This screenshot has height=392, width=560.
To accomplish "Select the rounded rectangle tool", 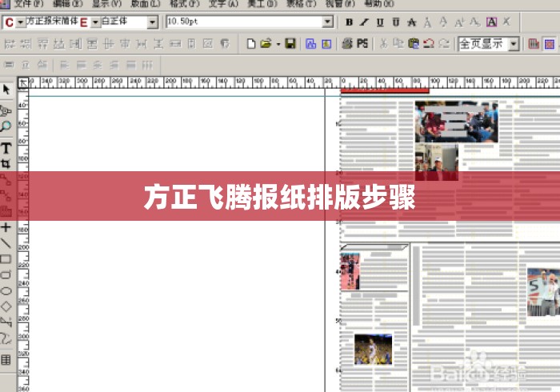I will click(6, 274).
